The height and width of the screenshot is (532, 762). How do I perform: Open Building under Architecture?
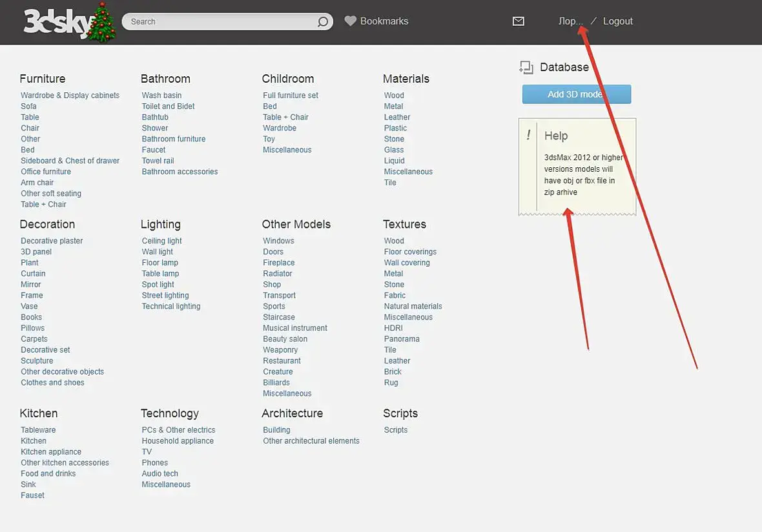click(276, 430)
